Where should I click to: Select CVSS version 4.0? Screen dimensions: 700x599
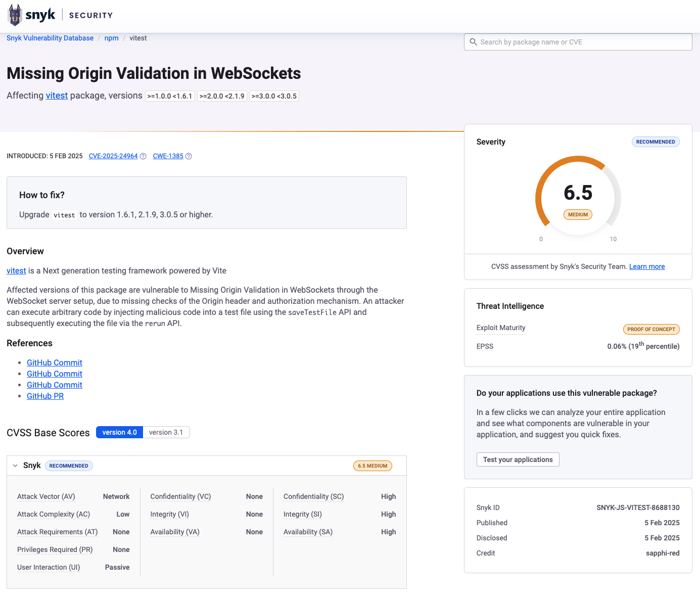pyautogui.click(x=119, y=432)
